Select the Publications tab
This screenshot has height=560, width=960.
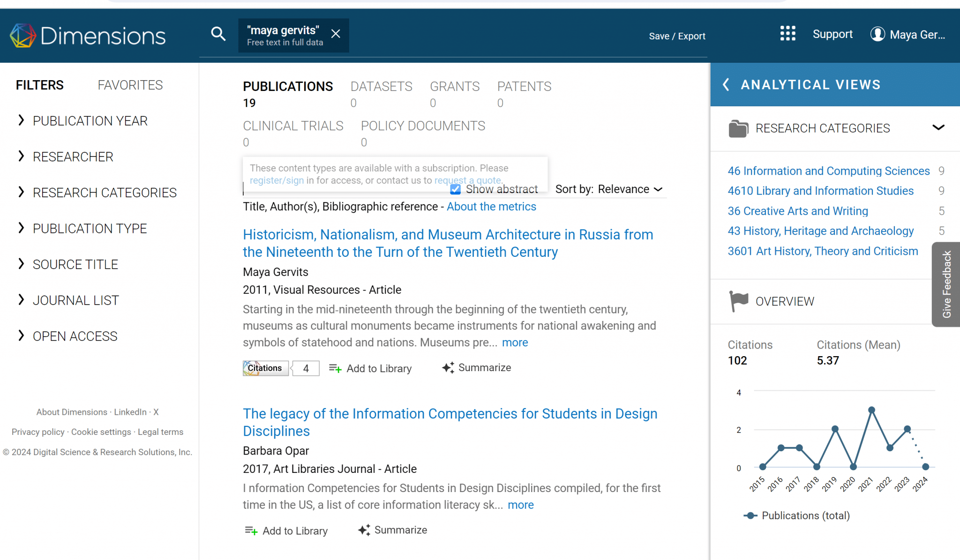click(x=288, y=94)
